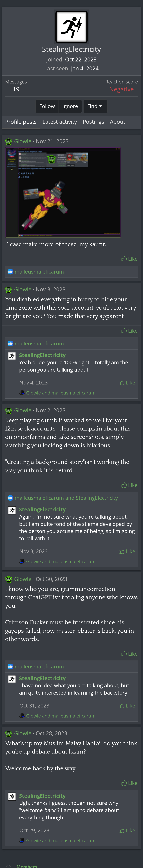
Task: Click the StealingElectricity profile avatar
Action: (71, 27)
